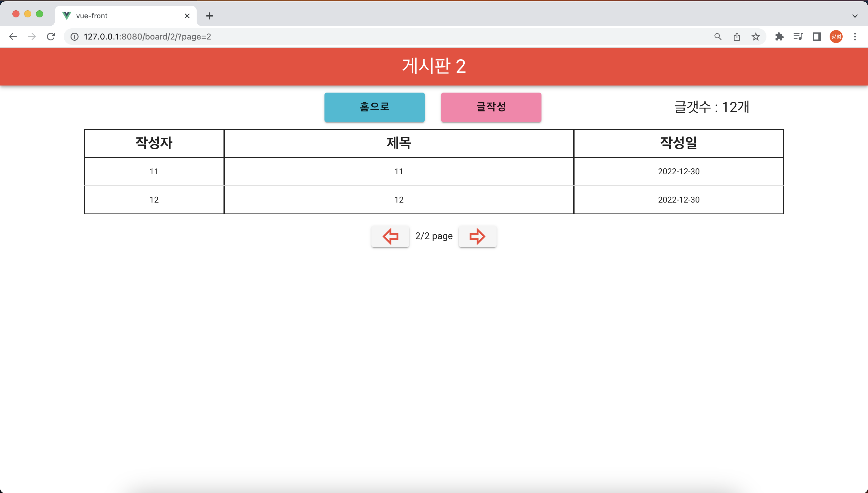Click the share page icon

(737, 37)
